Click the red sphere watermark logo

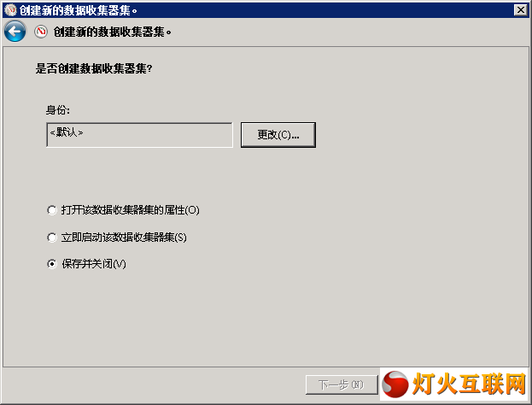(395, 384)
